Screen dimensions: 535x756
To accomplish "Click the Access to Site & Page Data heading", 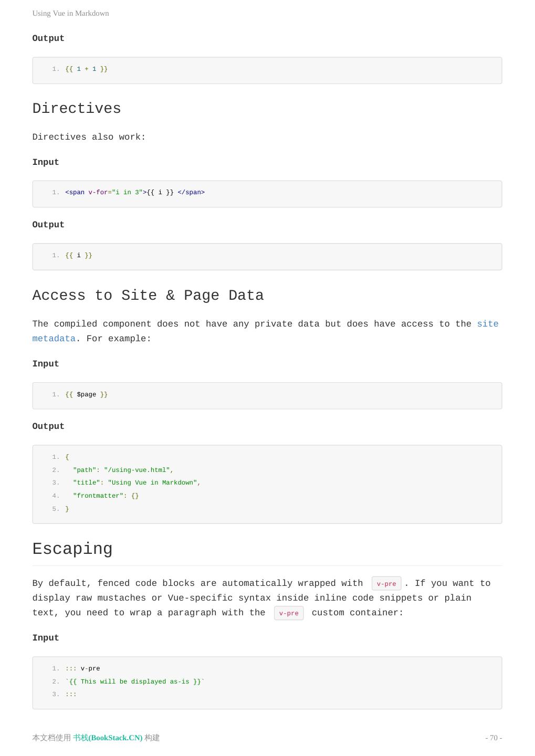I will tap(148, 296).
